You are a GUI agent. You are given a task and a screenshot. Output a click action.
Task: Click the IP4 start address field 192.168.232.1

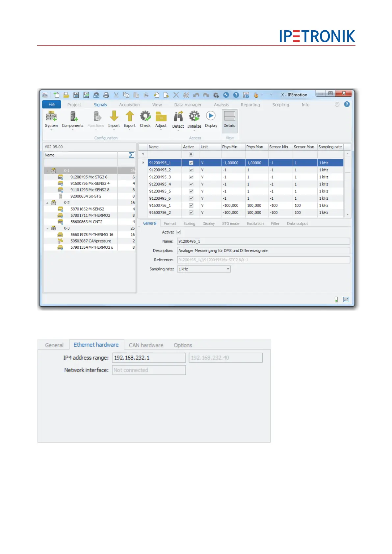coord(149,358)
